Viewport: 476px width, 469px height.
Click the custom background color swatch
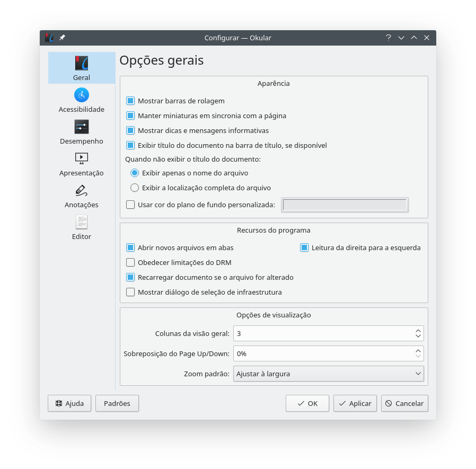tap(345, 205)
